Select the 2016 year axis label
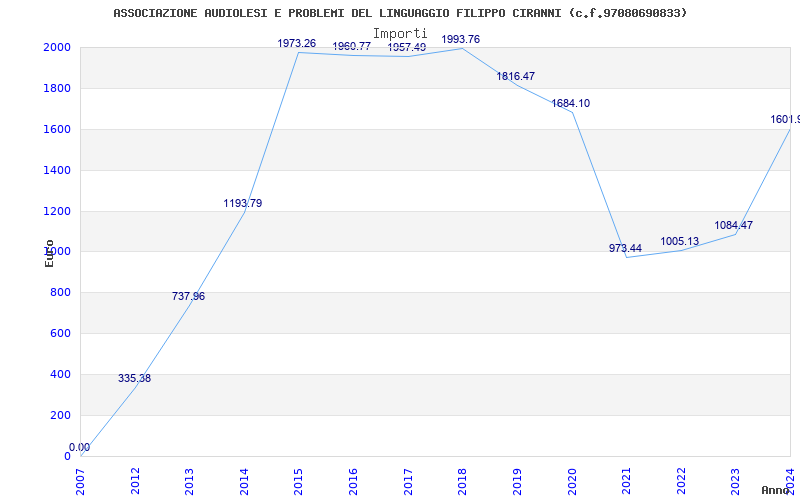This screenshot has height=500, width=800. (x=354, y=482)
